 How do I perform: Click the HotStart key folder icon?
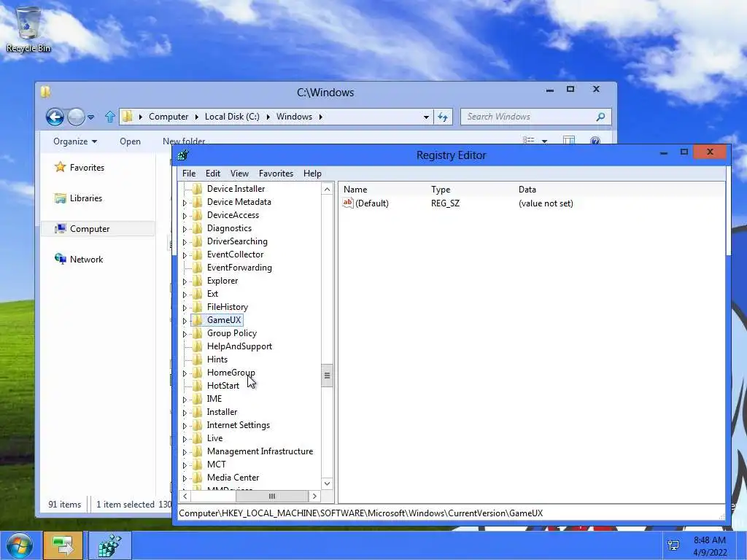click(x=197, y=386)
